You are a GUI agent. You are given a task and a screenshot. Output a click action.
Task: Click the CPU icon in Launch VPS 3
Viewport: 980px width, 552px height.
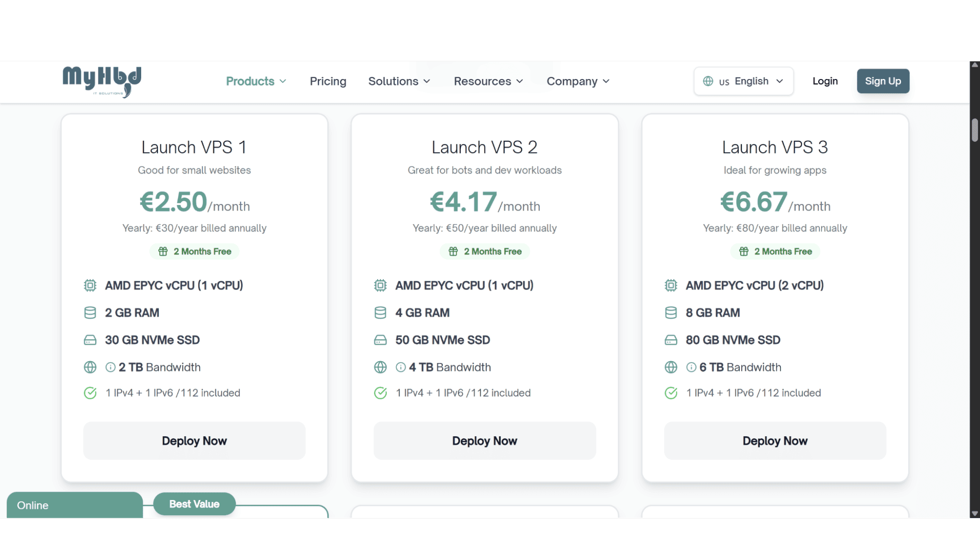coord(671,286)
